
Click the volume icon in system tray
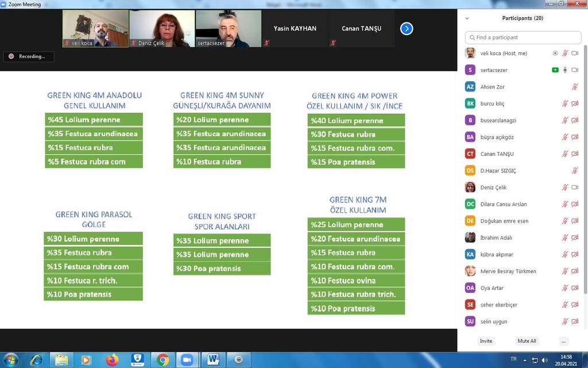544,361
